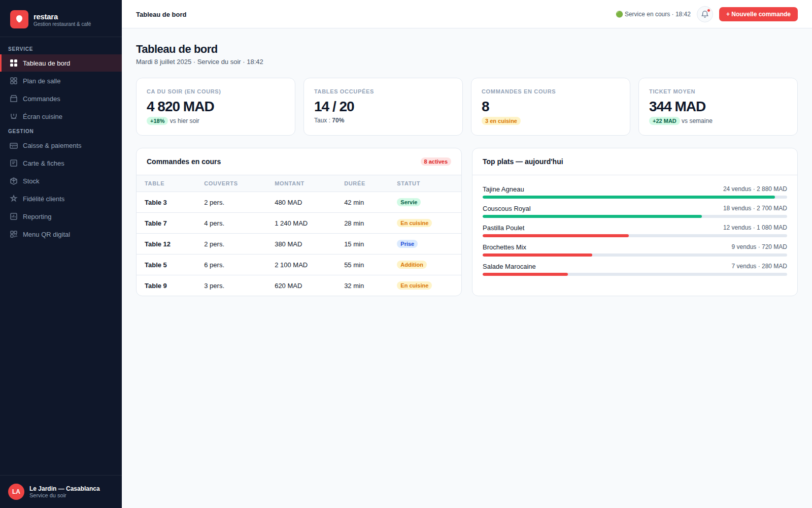Create a new order with Nouvelle commande

coord(758,14)
